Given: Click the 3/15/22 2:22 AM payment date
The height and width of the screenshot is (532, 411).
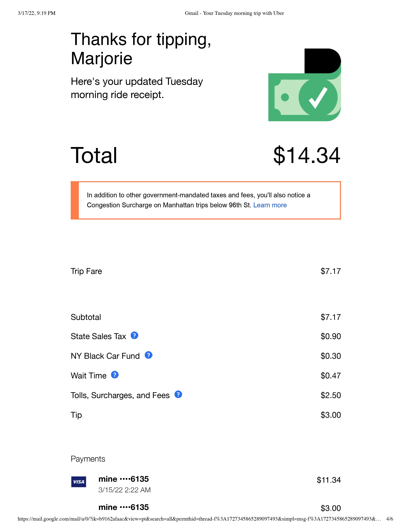Looking at the screenshot, I should pyautogui.click(x=124, y=490).
